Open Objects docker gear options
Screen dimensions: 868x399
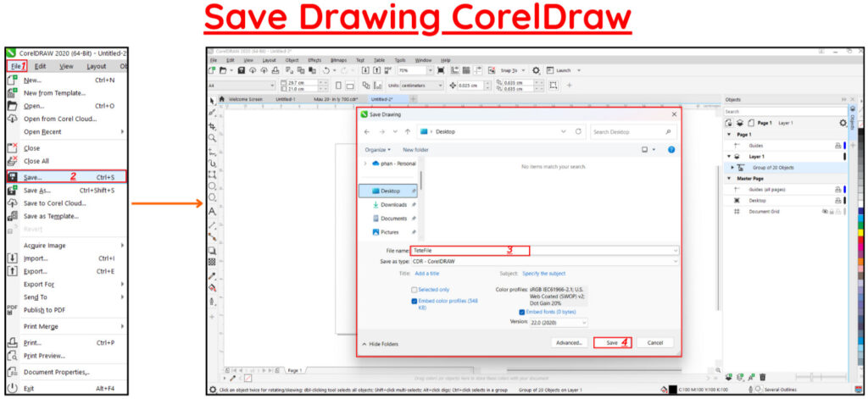click(x=843, y=123)
